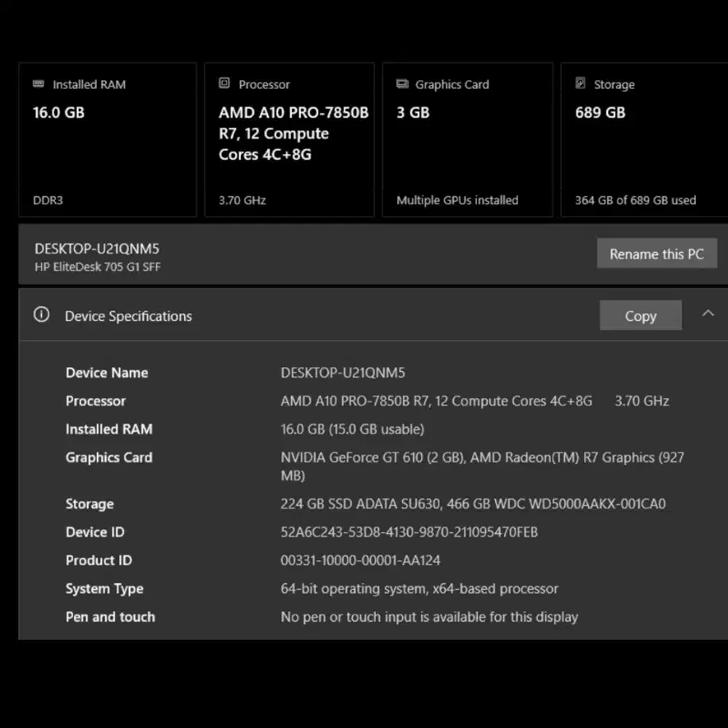Select '16.0 GB (15.0 GB usable)' value

point(352,429)
